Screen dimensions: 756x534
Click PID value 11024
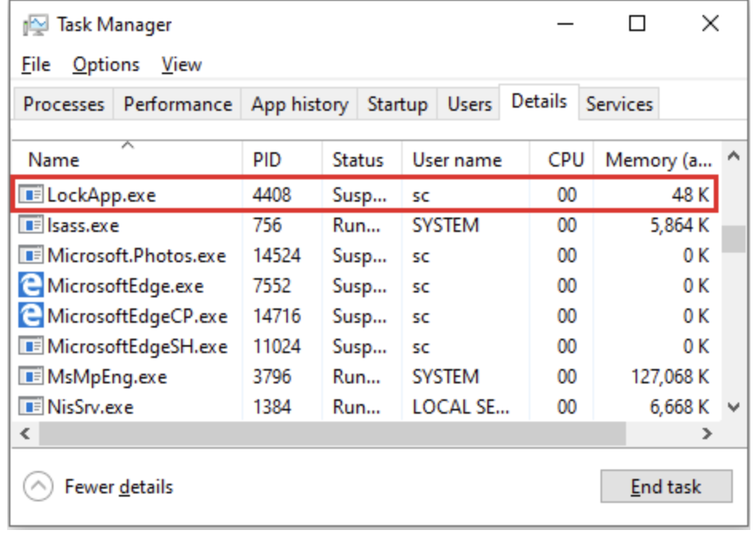point(277,347)
